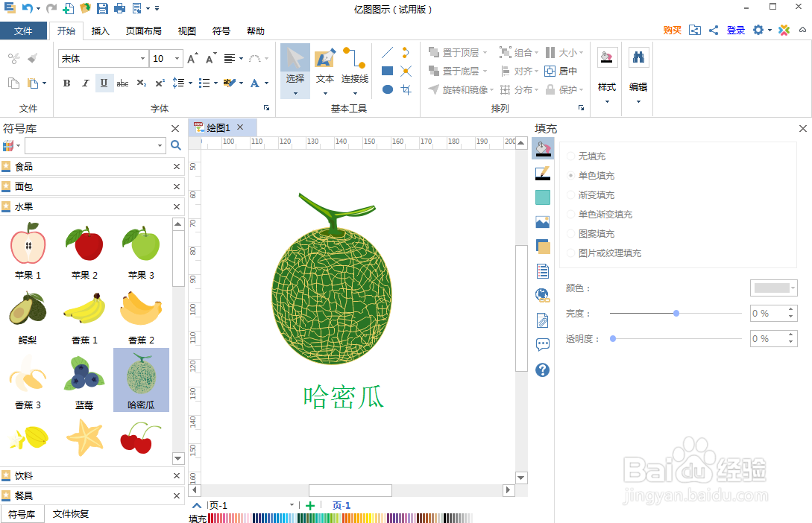812x523 pixels.
Task: Increase the font size
Action: pos(192,58)
